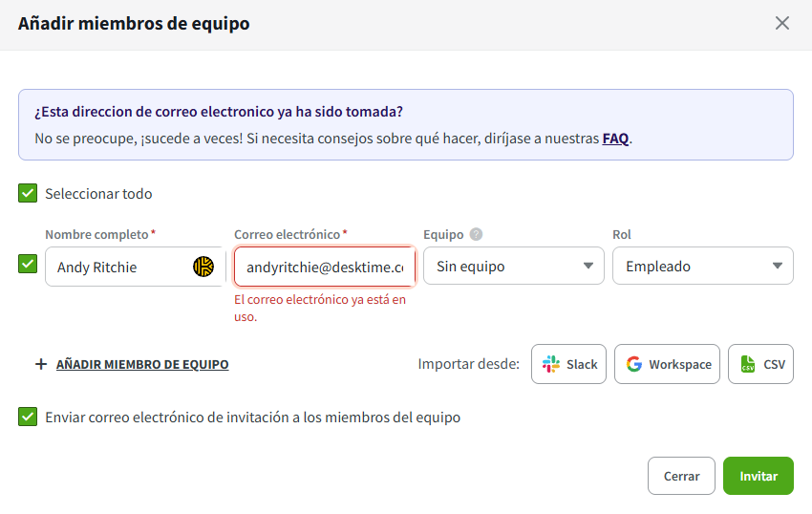Open the Empleado role dropdown

pos(702,267)
